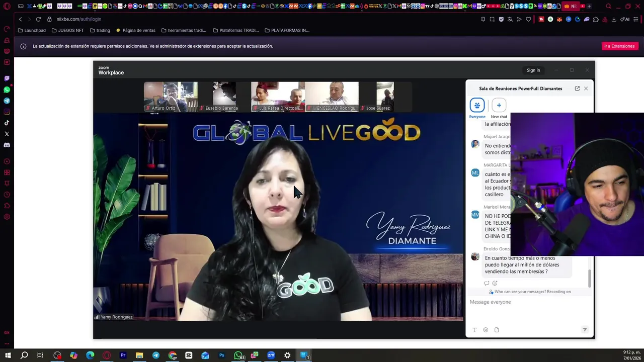Image resolution: width=644 pixels, height=362 pixels.
Task: Reload the page in browser toolbar
Action: coord(38,19)
